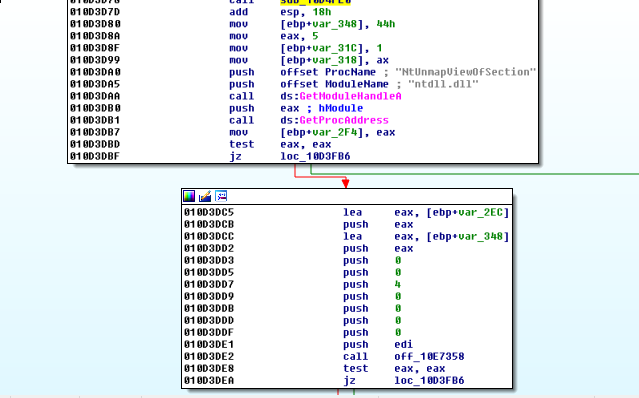Image resolution: width=639 pixels, height=398 pixels.
Task: Click address 010D3DE2
Action: (x=209, y=356)
